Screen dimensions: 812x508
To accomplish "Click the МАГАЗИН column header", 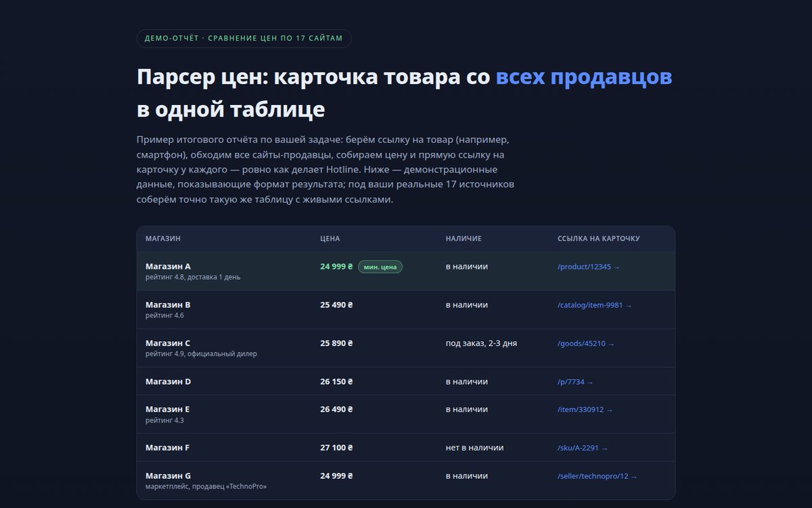I will point(163,239).
